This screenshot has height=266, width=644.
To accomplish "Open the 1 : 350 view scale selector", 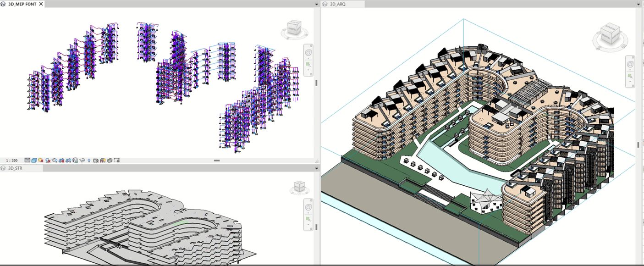I will tap(12, 161).
